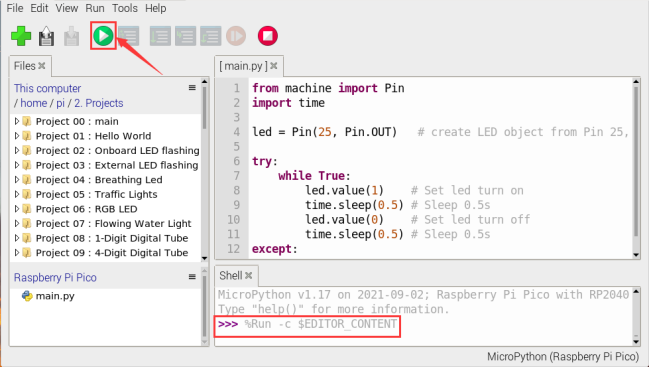The height and width of the screenshot is (367, 650).
Task: Select main.py in the Pico file list
Action: tap(55, 296)
